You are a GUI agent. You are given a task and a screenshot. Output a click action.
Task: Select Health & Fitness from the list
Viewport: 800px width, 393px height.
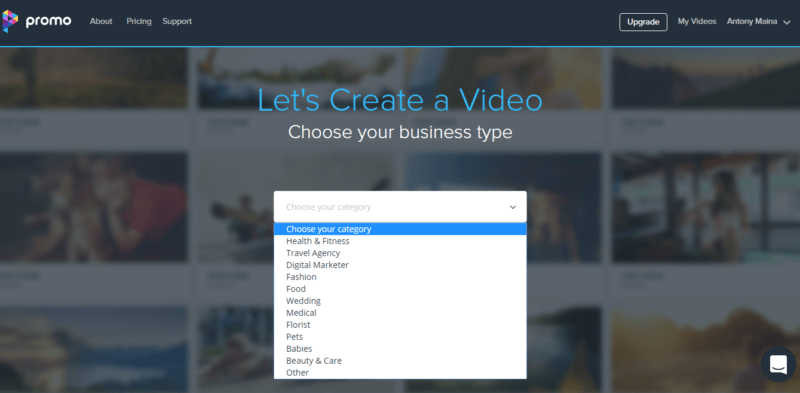400,241
